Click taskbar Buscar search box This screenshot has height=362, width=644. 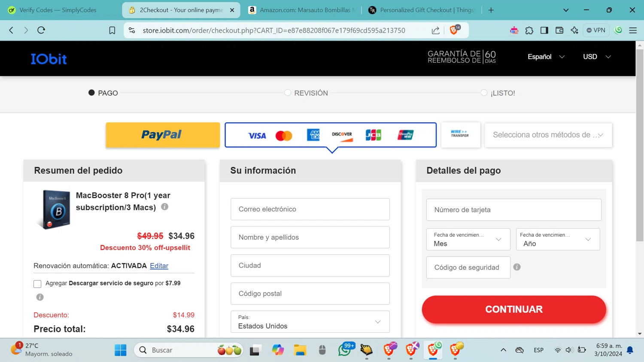tap(189, 350)
